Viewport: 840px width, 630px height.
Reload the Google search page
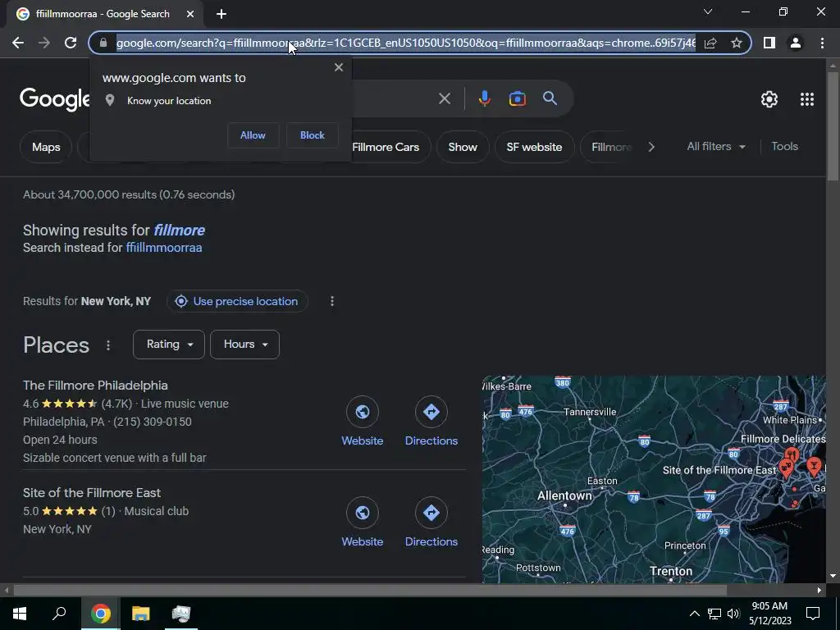[x=71, y=43]
